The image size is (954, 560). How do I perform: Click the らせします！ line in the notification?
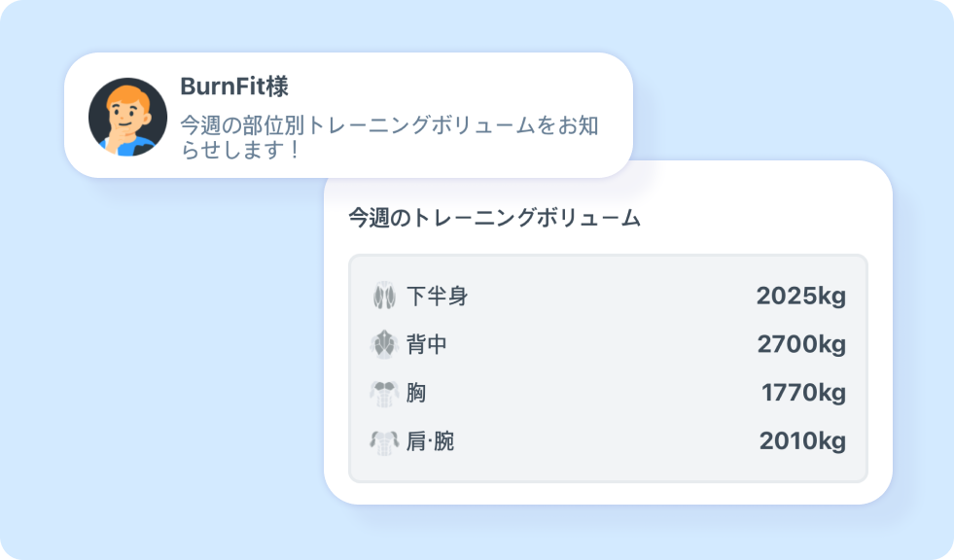click(x=241, y=150)
